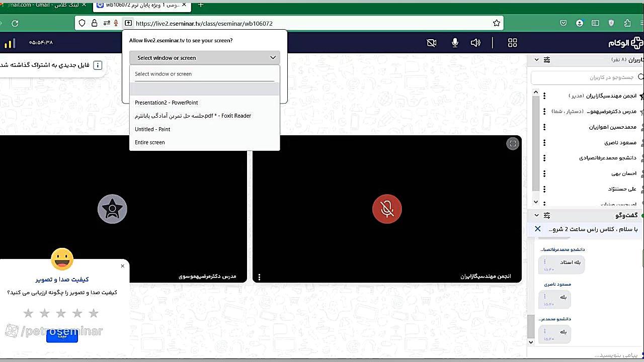Click the chat scroll down arrow
This screenshot has width=644, height=362.
click(530, 342)
